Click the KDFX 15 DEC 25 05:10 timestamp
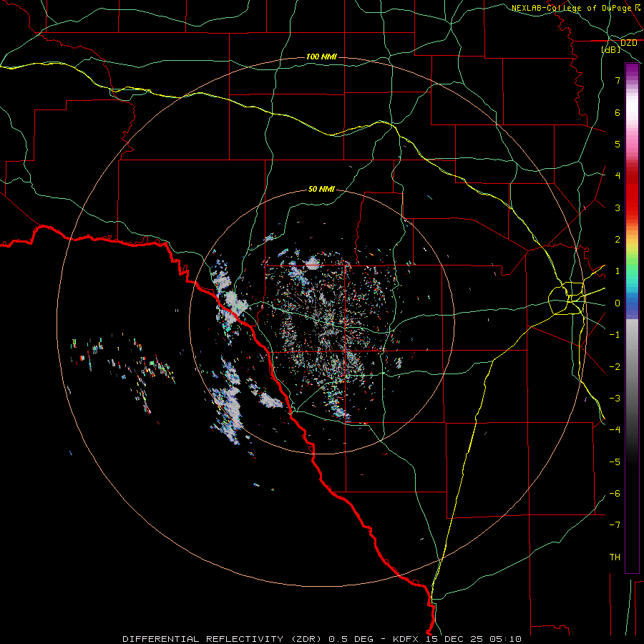The width and height of the screenshot is (644, 644). coord(457,639)
